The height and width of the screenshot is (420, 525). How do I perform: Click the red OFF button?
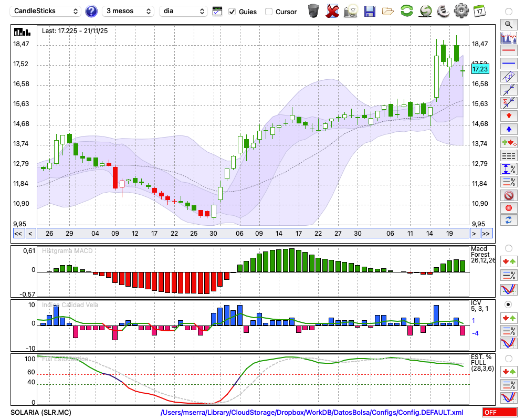pyautogui.click(x=500, y=413)
